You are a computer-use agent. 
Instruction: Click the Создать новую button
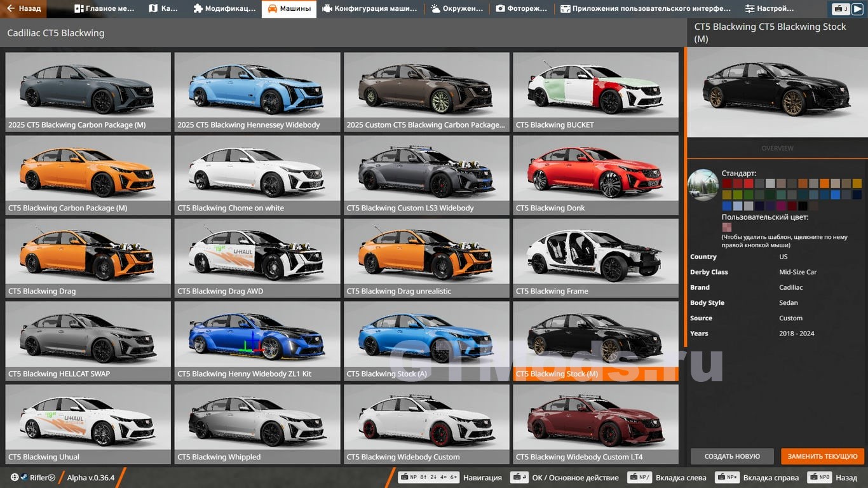coord(732,456)
